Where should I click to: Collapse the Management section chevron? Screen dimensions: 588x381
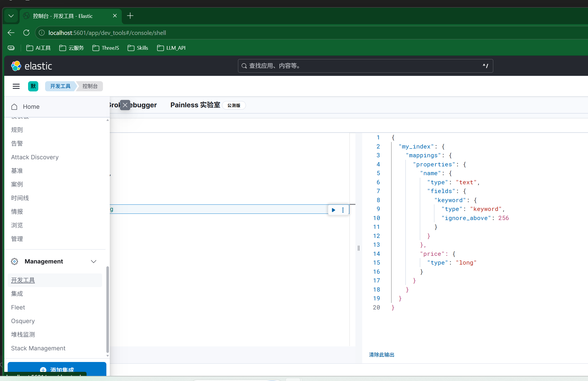[94, 261]
